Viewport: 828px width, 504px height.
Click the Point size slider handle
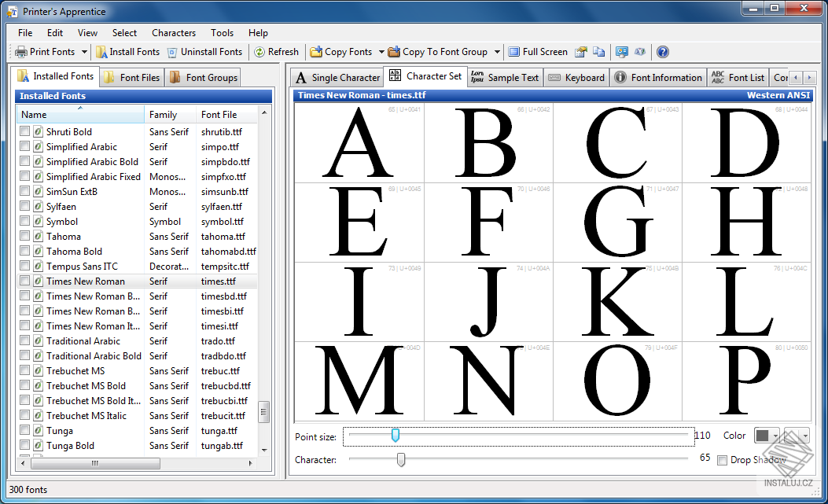pyautogui.click(x=395, y=436)
